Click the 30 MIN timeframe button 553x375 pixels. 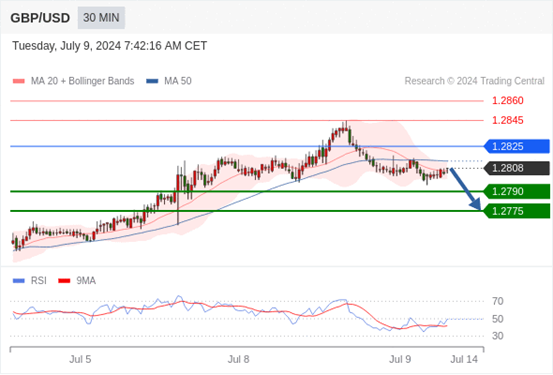[101, 18]
